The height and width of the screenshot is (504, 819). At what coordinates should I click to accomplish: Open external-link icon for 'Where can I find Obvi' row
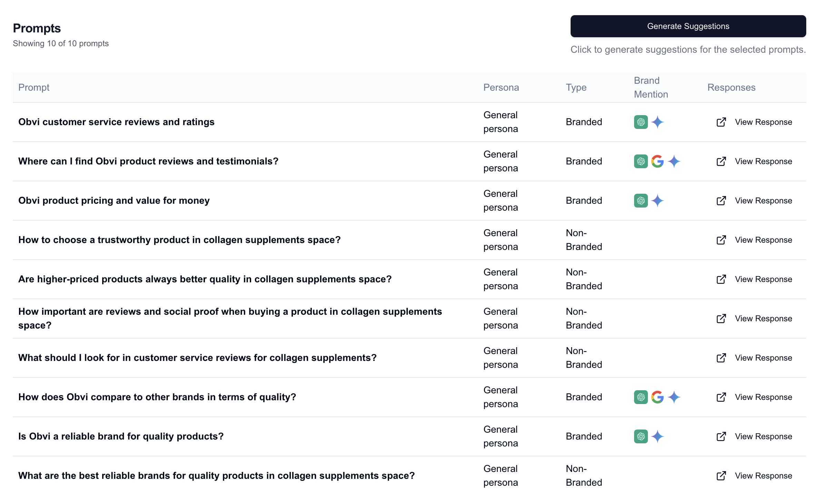pos(721,161)
